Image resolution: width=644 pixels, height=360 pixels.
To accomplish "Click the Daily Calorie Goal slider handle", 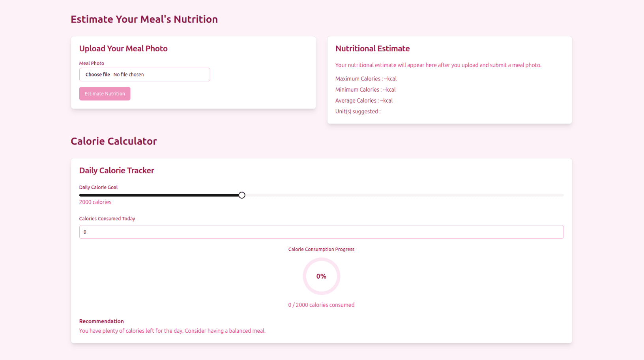I will tap(242, 195).
